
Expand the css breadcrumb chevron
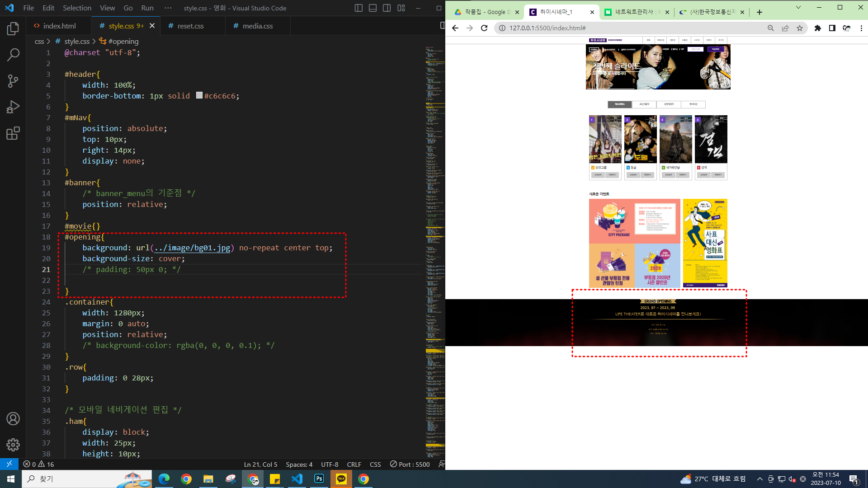[x=48, y=42]
